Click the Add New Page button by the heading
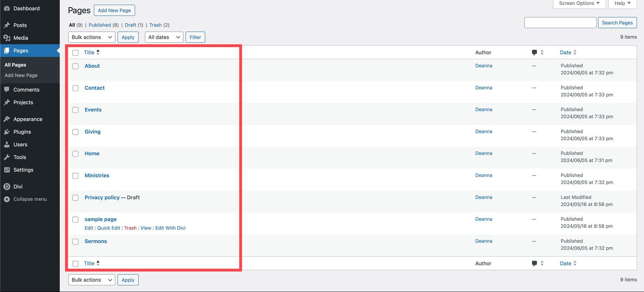 pyautogui.click(x=114, y=10)
